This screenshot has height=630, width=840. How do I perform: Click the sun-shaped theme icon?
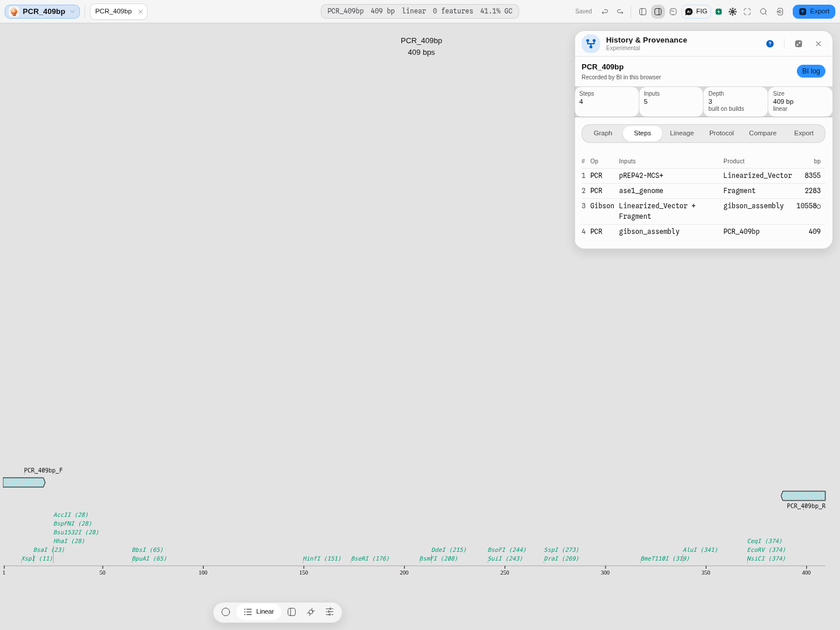click(x=733, y=12)
